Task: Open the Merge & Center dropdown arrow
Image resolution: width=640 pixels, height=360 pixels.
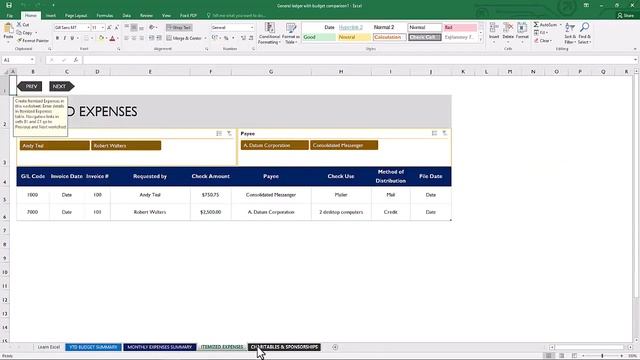Action: coord(205,38)
